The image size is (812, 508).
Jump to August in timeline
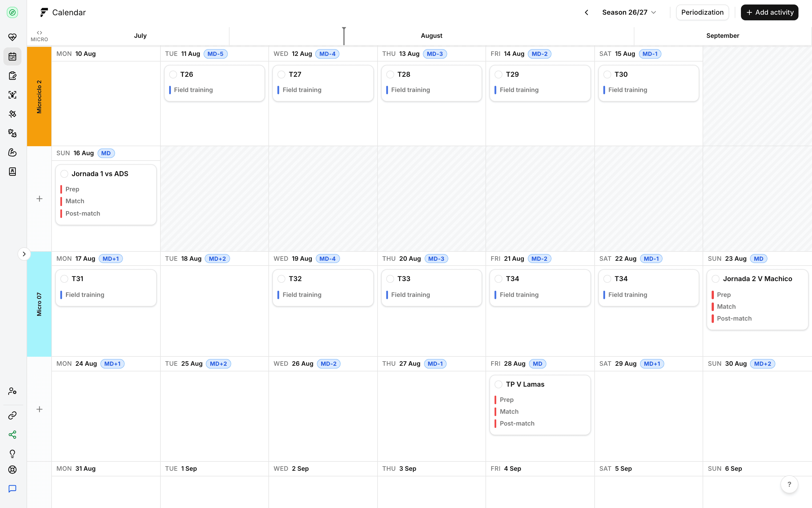tap(431, 36)
